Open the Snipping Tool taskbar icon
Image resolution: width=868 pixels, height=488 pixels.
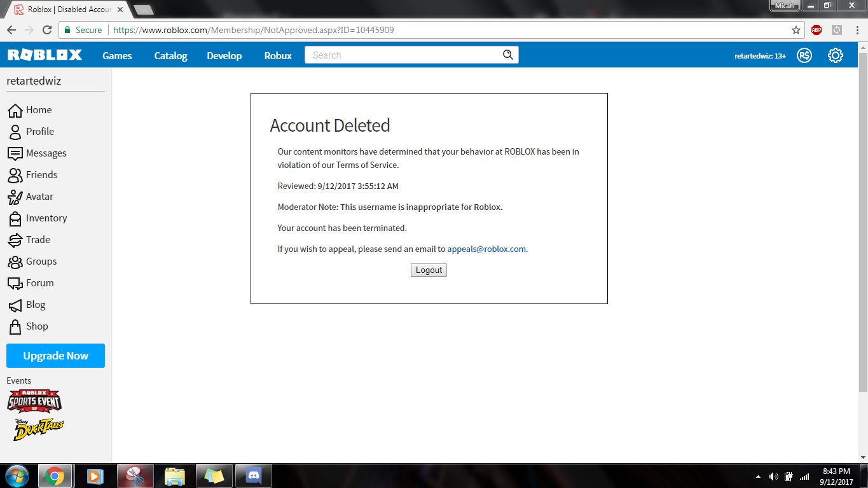tap(135, 476)
